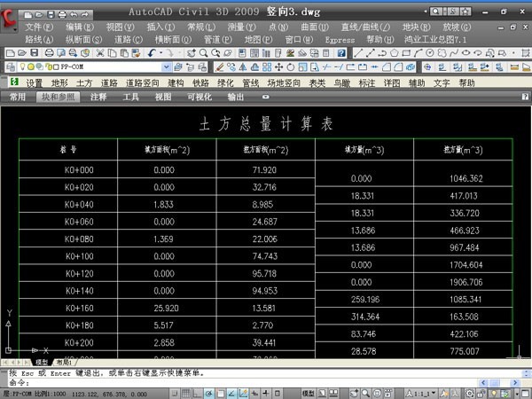Select the 模型 layout tab
Image resolution: width=532 pixels, height=399 pixels.
(x=42, y=363)
